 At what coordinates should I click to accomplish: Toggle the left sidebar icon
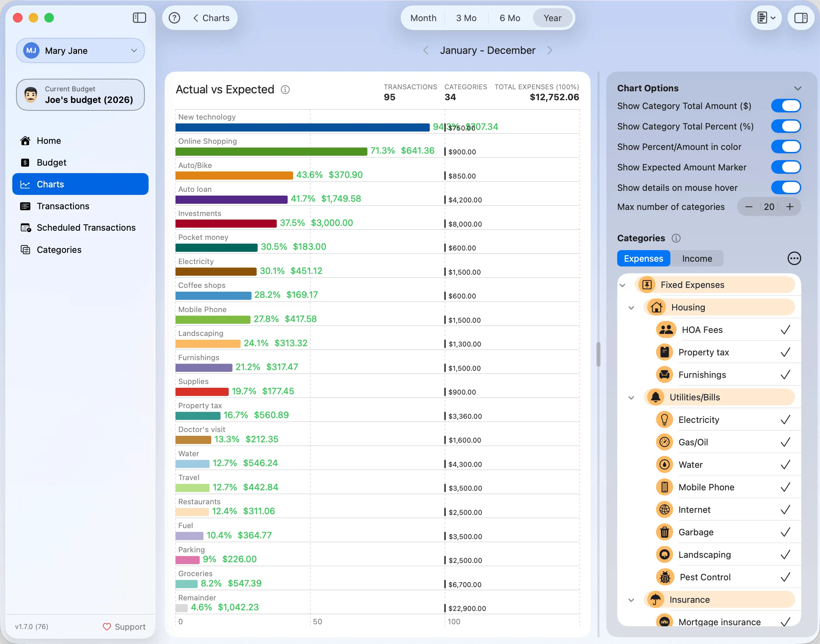139,18
